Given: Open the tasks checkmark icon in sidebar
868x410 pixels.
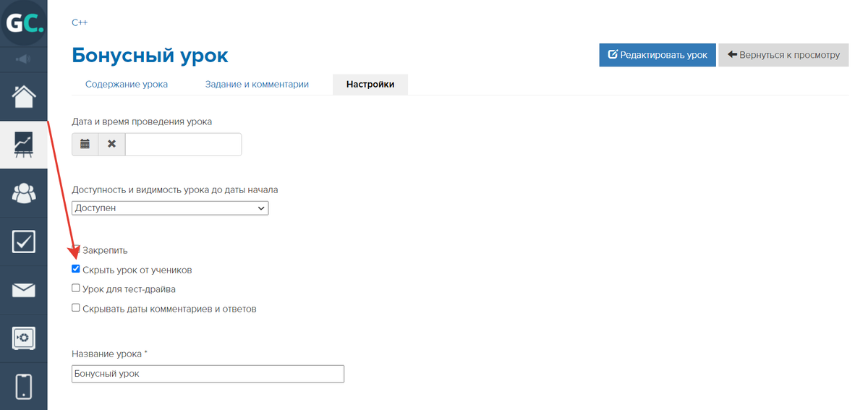Looking at the screenshot, I should (24, 242).
